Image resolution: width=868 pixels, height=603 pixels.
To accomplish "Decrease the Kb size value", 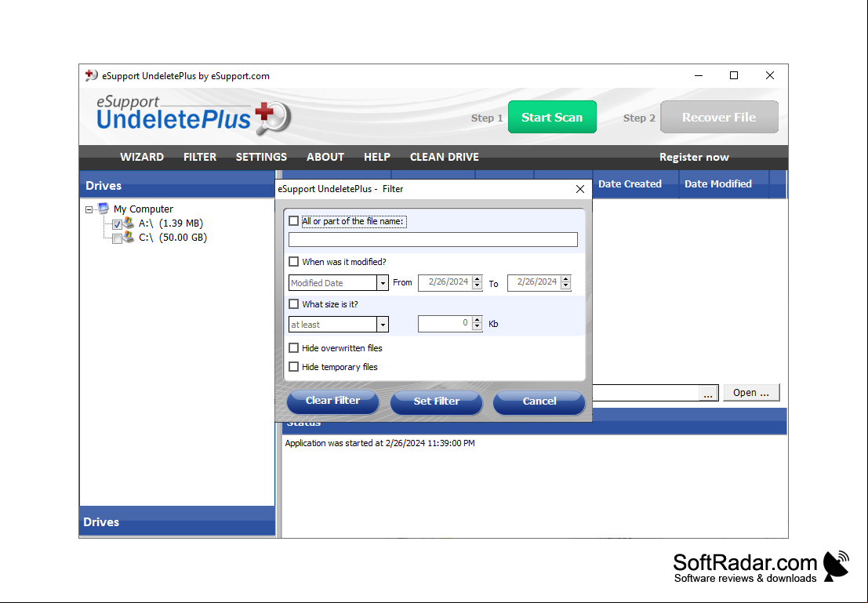I will [x=478, y=328].
